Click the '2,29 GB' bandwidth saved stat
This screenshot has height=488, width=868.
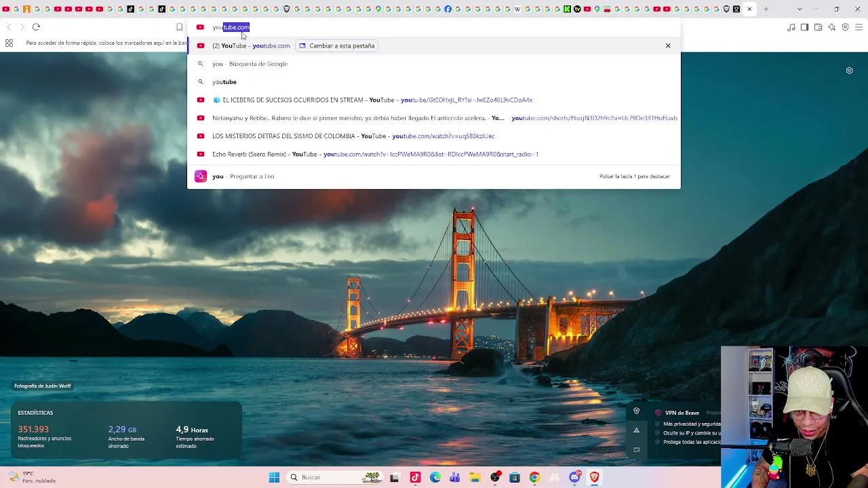122,429
